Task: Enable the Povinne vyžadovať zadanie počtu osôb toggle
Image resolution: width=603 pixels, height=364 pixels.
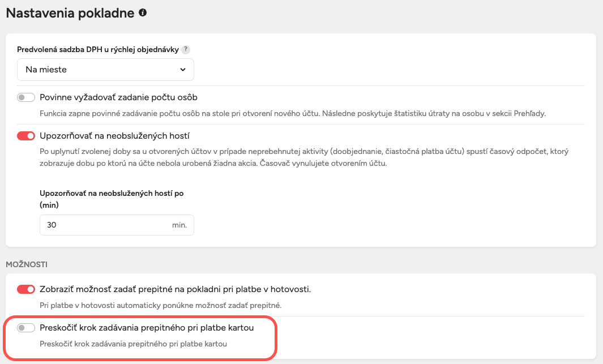Action: [x=26, y=97]
